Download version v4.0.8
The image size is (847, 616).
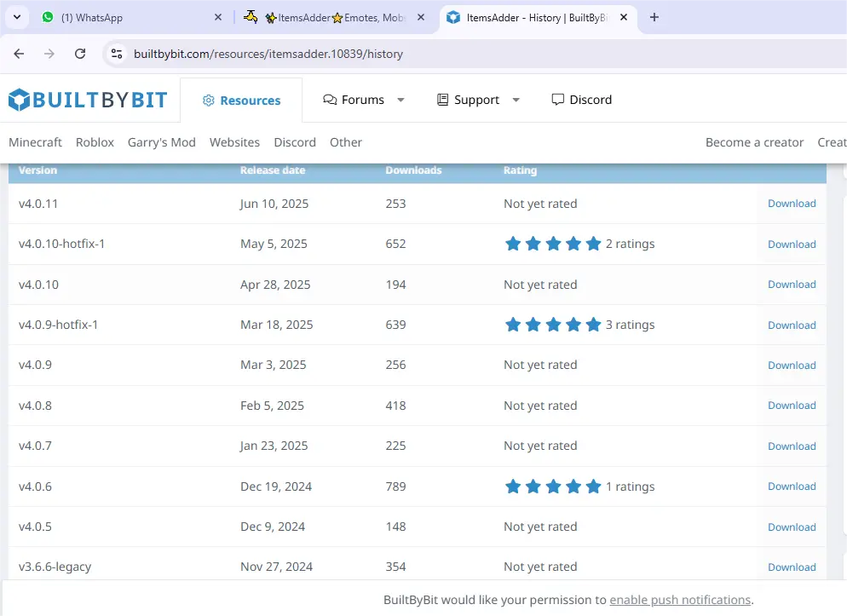point(792,406)
